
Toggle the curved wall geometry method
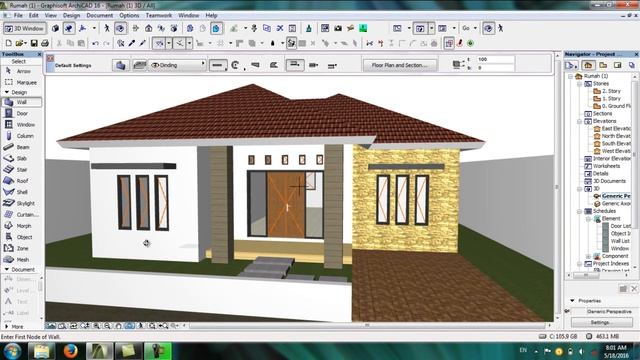tap(236, 65)
